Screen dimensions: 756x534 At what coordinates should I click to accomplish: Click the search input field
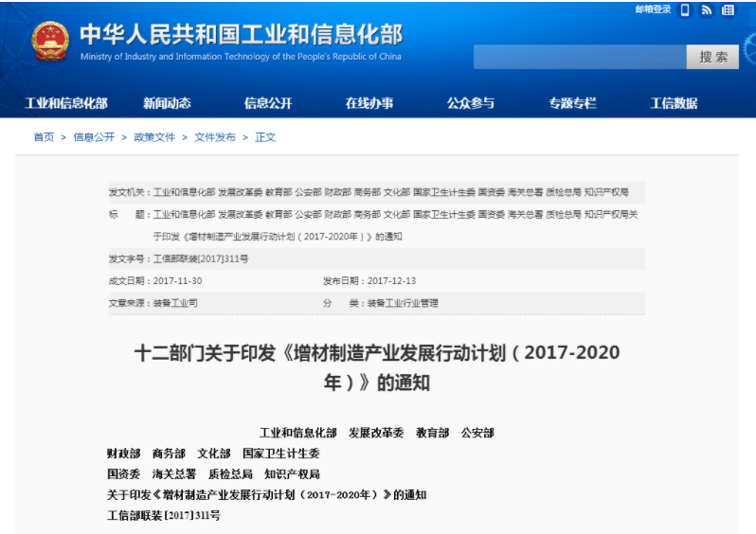pyautogui.click(x=579, y=57)
